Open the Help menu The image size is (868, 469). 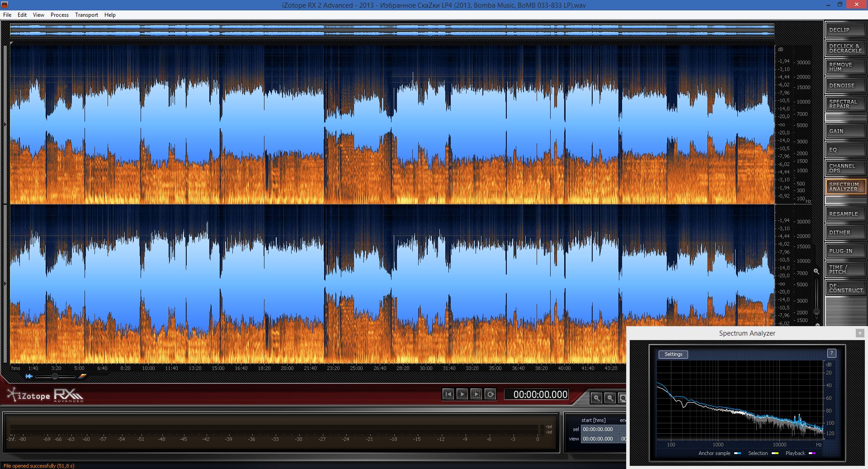110,15
